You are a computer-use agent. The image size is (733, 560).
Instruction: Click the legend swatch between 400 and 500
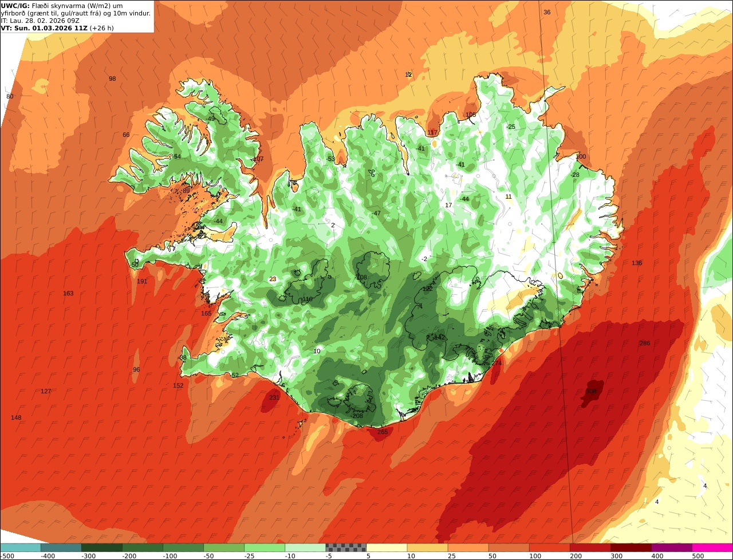click(672, 547)
